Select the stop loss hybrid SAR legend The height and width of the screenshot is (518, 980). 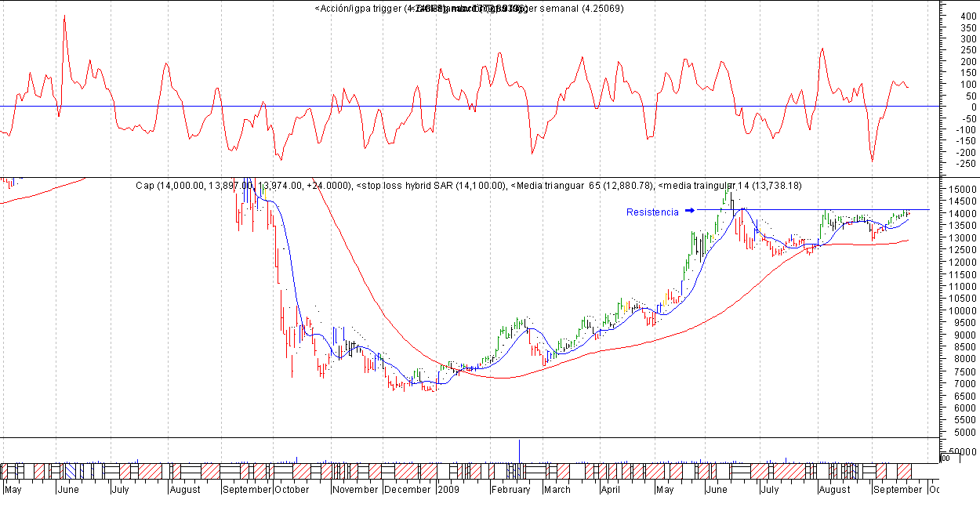point(430,186)
